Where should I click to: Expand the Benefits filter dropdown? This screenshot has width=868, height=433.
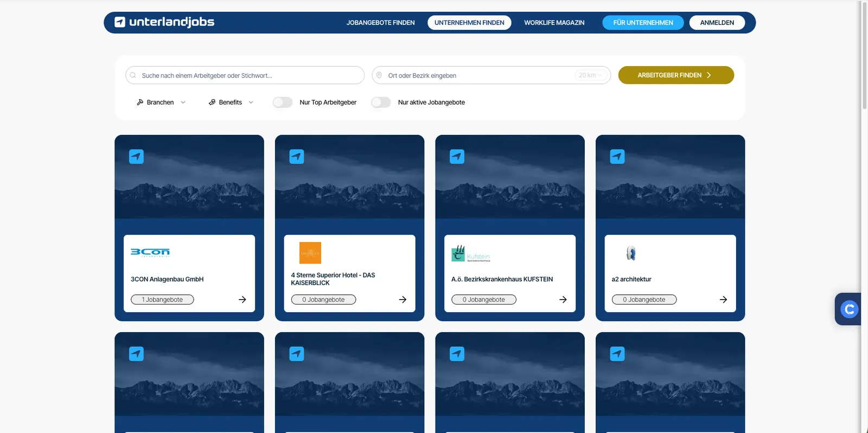click(x=231, y=102)
